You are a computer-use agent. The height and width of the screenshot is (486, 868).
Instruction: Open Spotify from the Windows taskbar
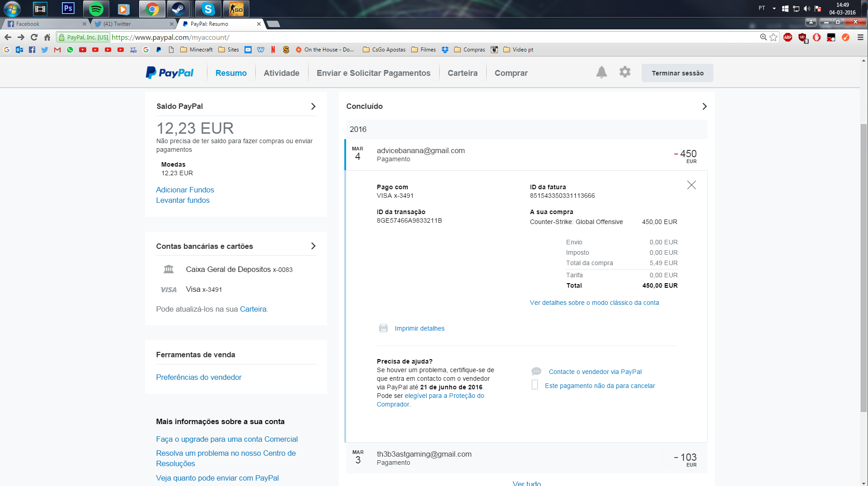(96, 9)
